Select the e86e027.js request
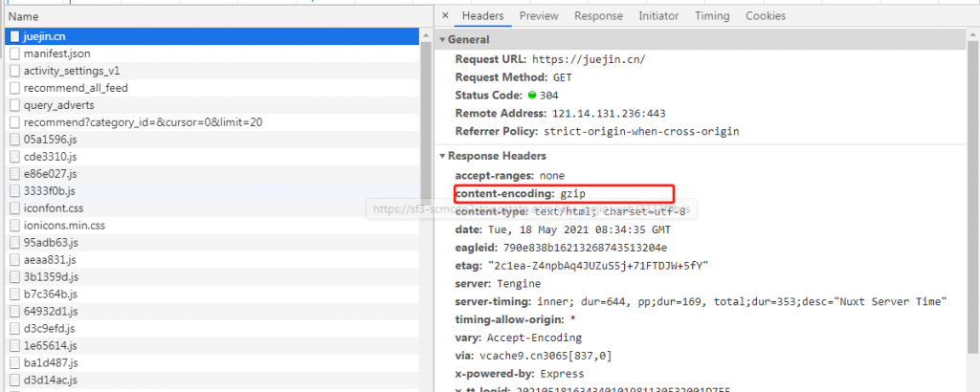The width and height of the screenshot is (980, 392). (212, 173)
